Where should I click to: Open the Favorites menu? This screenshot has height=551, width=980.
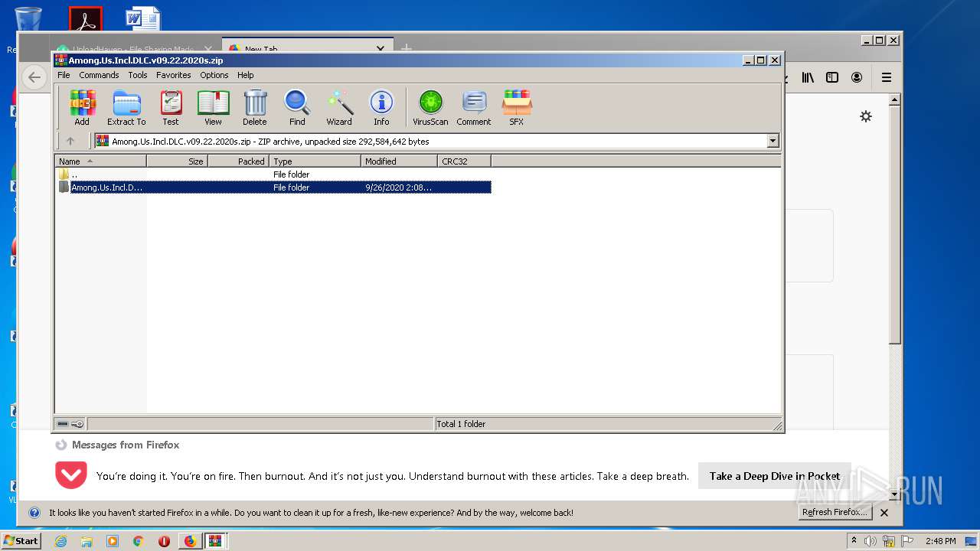click(x=174, y=75)
